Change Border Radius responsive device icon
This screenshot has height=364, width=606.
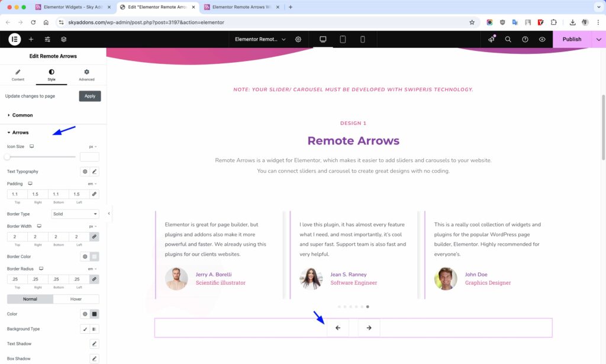(41, 268)
